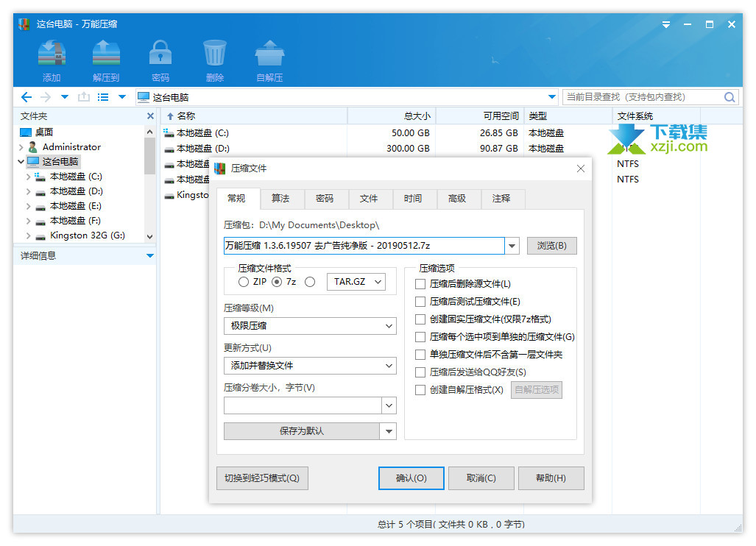Select the 7z format radio button

(x=277, y=282)
